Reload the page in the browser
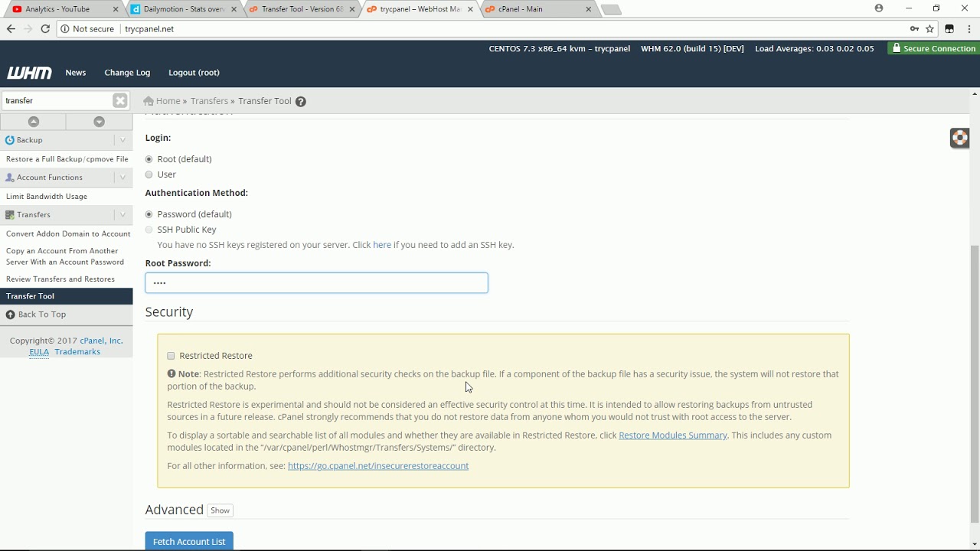This screenshot has height=551, width=980. [45, 29]
